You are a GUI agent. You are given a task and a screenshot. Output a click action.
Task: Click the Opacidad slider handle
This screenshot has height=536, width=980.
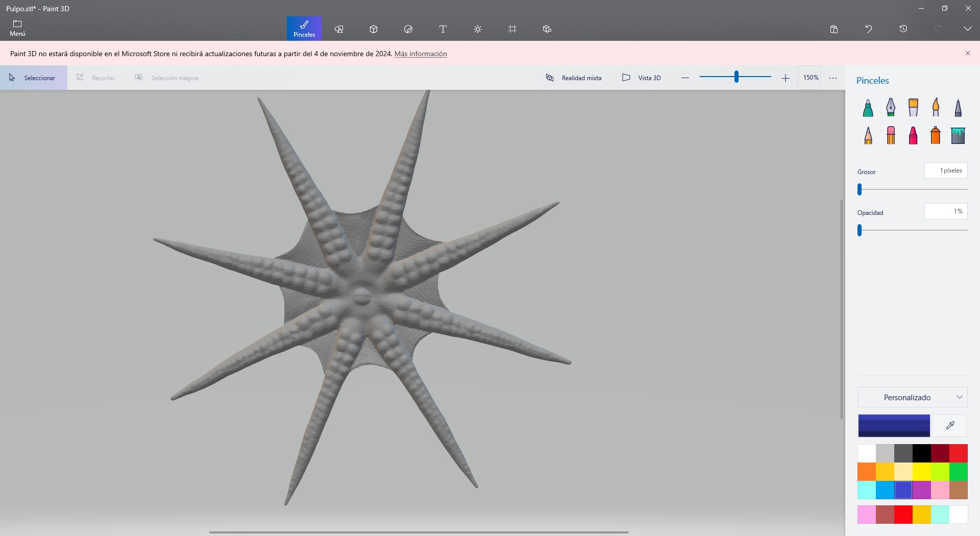click(860, 230)
